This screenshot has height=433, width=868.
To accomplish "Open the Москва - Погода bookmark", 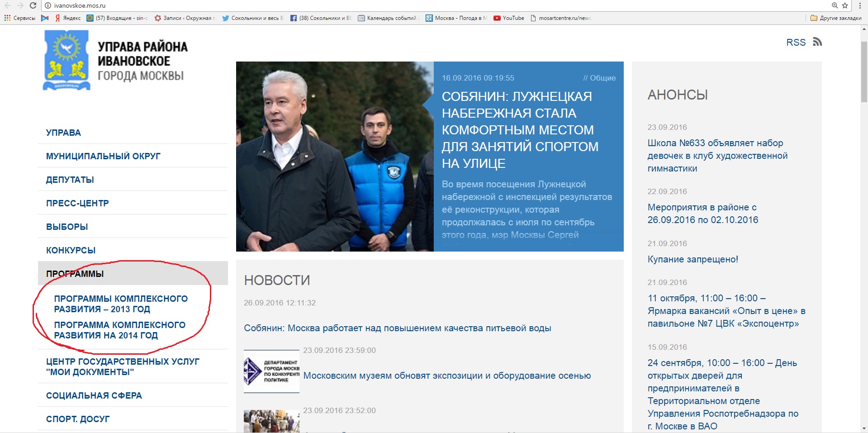I will pyautogui.click(x=456, y=18).
